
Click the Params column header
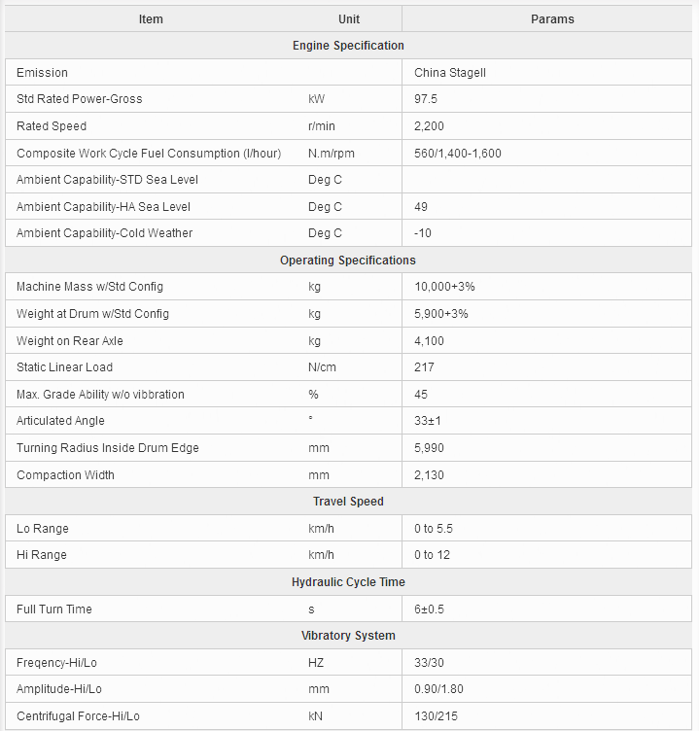(x=552, y=19)
